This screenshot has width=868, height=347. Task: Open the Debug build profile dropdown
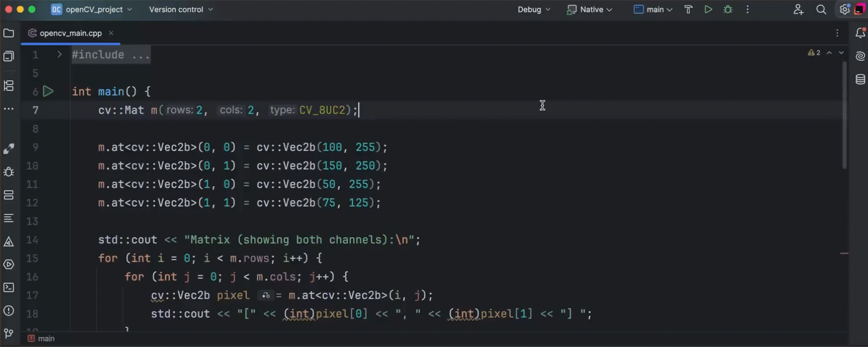tap(534, 10)
